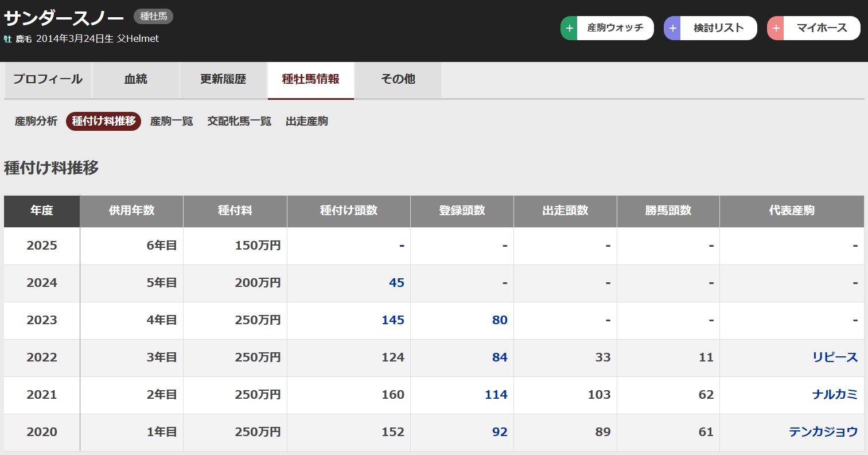Click the 種牡馬 badge beside horse name

153,17
